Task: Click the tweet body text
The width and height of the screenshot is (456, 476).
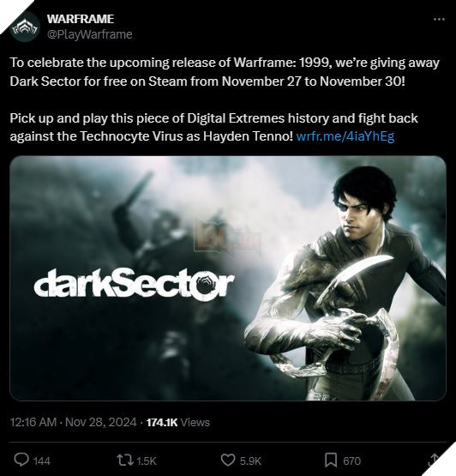Action: [225, 99]
